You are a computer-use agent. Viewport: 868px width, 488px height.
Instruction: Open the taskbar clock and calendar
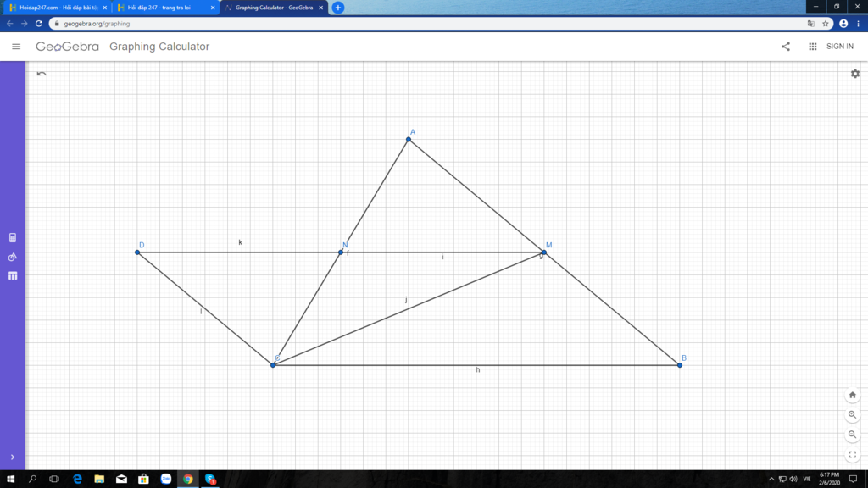pos(829,480)
